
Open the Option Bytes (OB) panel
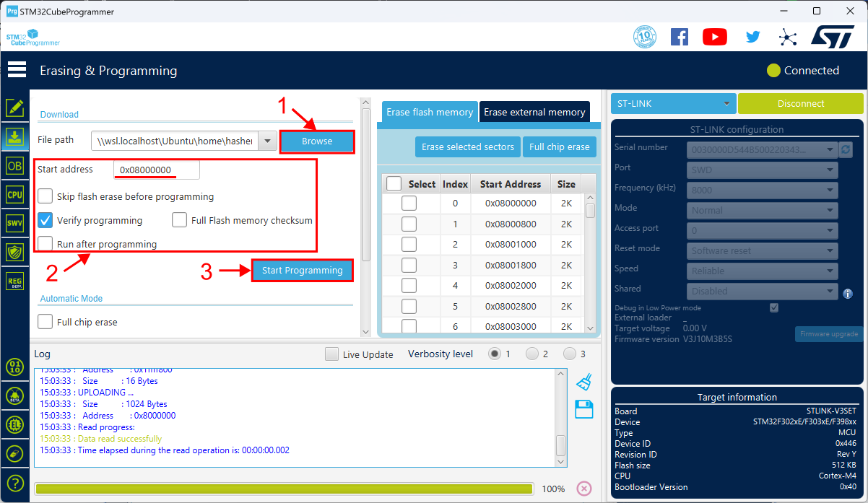[14, 165]
